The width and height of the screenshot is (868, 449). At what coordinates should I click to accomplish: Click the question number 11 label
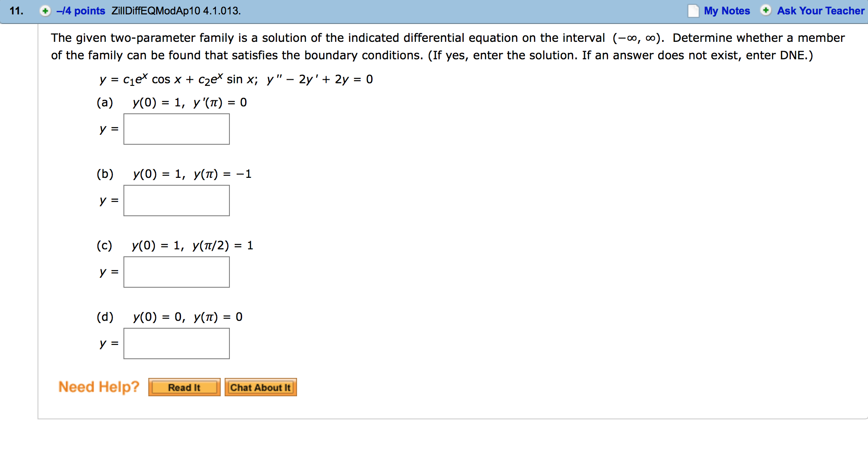(16, 11)
